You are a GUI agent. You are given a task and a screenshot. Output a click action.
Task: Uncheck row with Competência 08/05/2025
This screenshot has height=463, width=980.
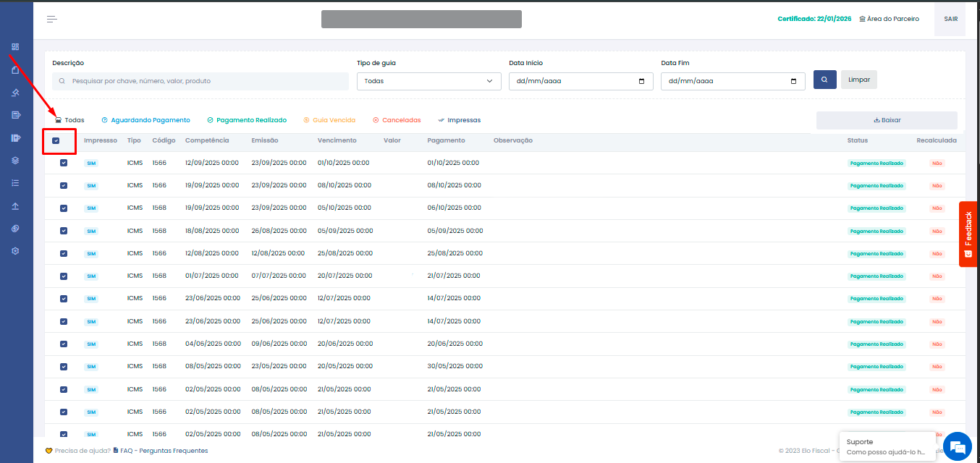point(64,366)
